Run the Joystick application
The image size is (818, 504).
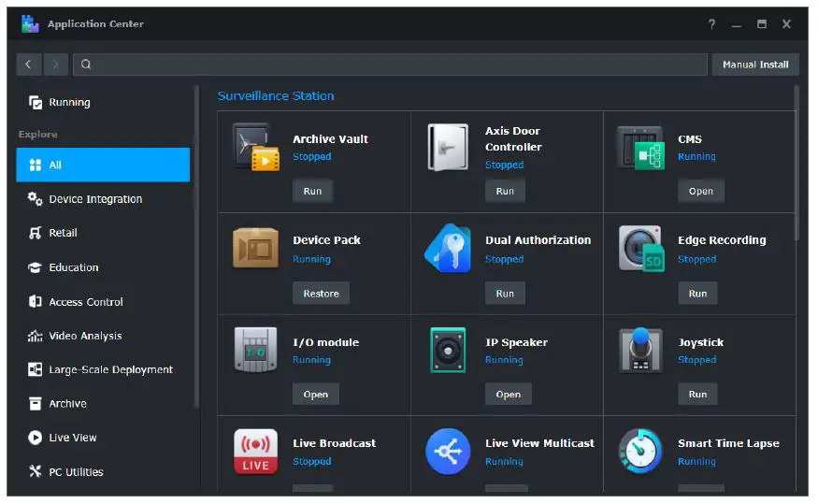tap(697, 394)
